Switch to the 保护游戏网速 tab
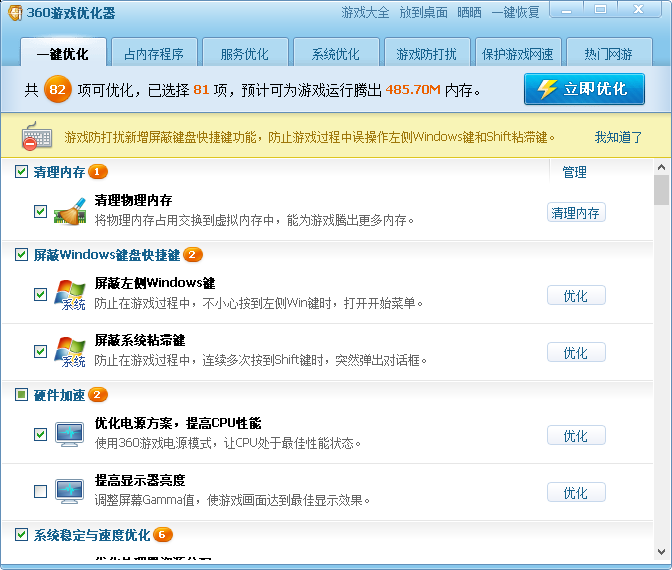The height and width of the screenshot is (570, 672). [518, 53]
